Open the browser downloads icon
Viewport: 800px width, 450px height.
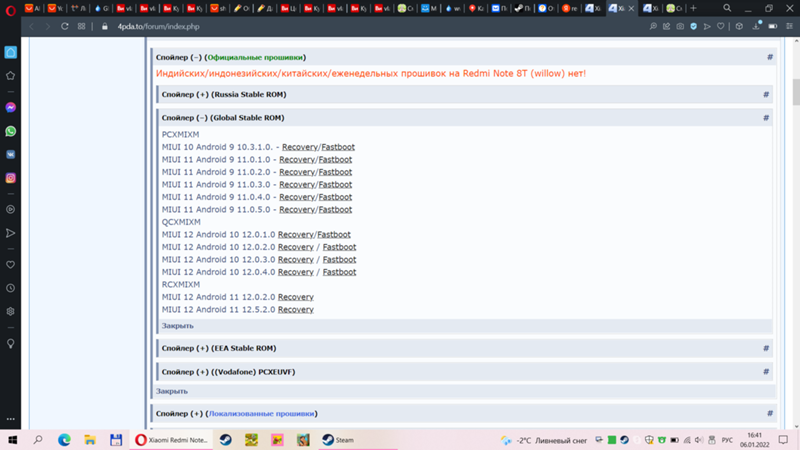tap(753, 27)
